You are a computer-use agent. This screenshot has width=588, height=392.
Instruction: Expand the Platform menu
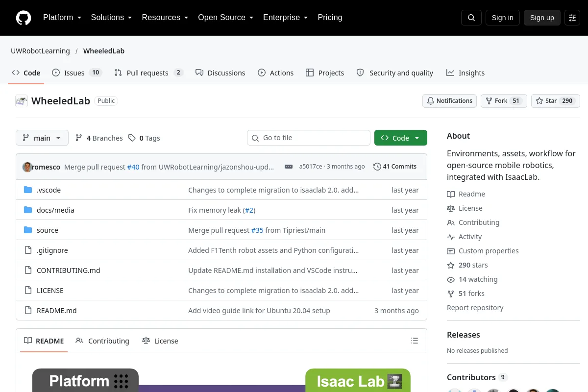pos(62,18)
